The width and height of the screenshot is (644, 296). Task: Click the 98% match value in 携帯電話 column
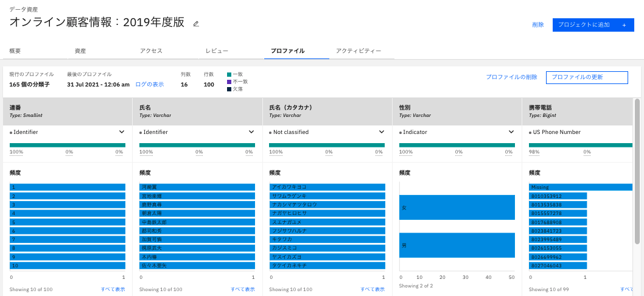(x=534, y=152)
